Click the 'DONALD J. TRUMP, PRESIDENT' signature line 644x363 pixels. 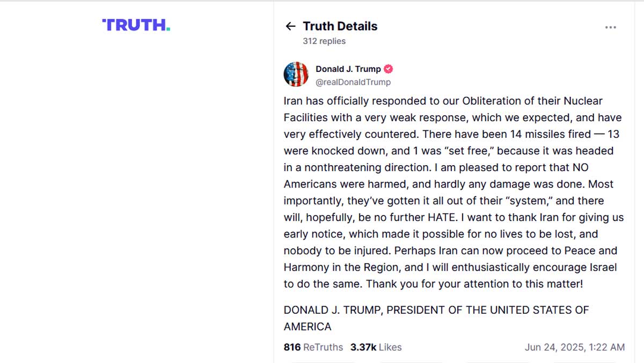point(436,310)
